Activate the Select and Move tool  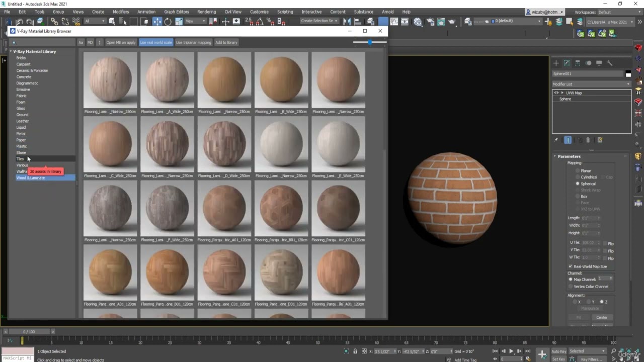pyautogui.click(x=157, y=22)
